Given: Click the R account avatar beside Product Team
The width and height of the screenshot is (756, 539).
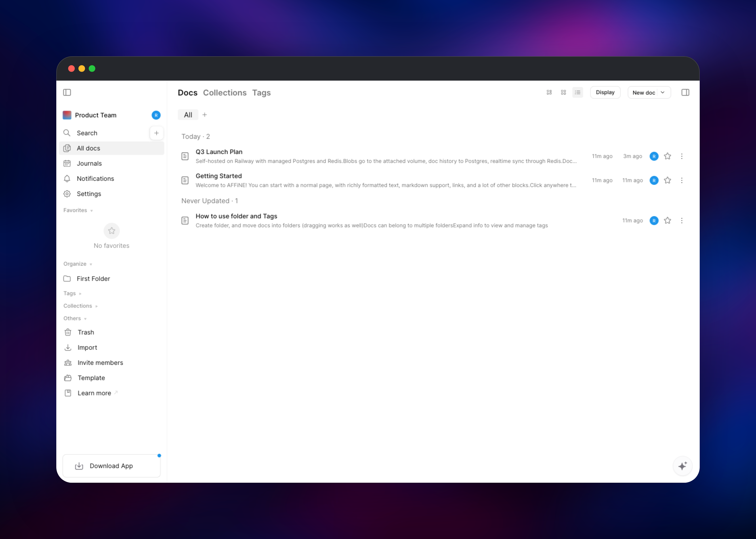Looking at the screenshot, I should point(156,115).
